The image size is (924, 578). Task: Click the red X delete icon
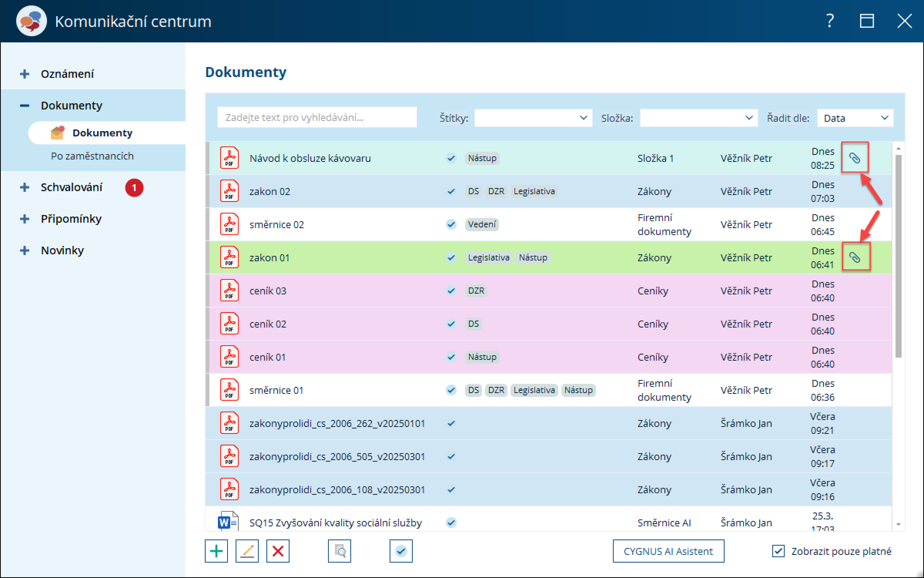click(x=278, y=551)
